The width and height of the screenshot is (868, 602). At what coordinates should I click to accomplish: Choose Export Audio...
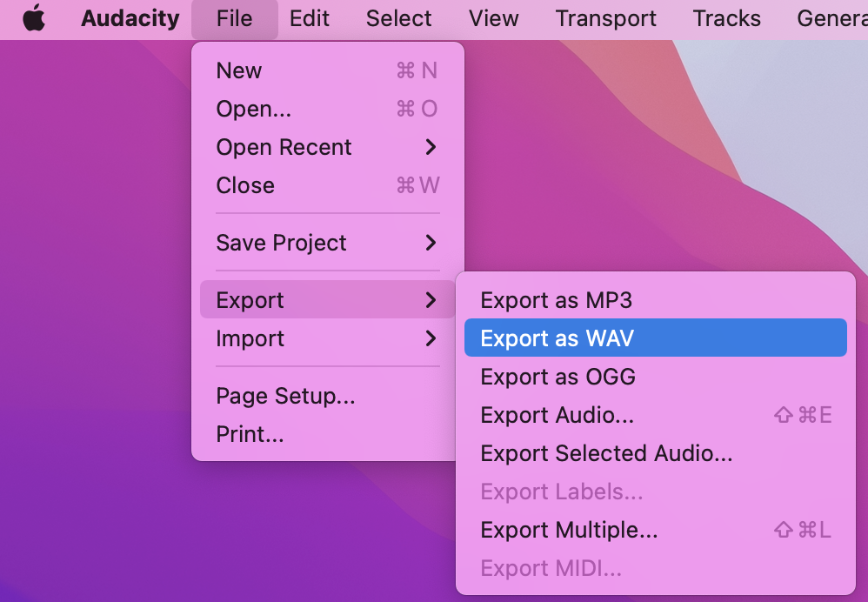(x=656, y=414)
